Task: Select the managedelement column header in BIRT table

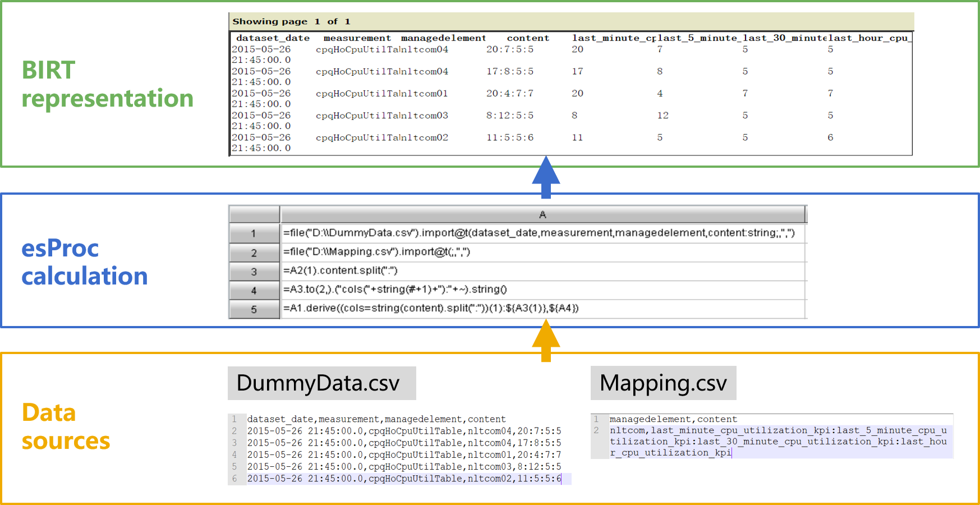Action: tap(443, 38)
